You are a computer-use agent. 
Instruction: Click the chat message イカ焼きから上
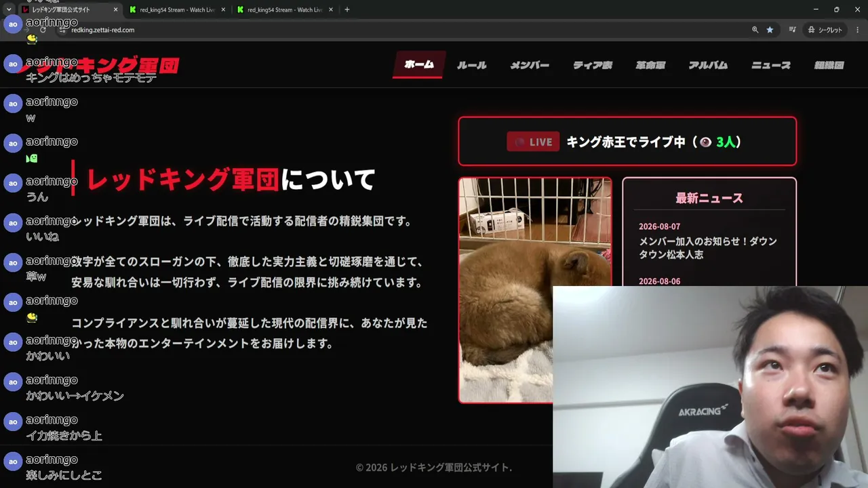tap(64, 436)
